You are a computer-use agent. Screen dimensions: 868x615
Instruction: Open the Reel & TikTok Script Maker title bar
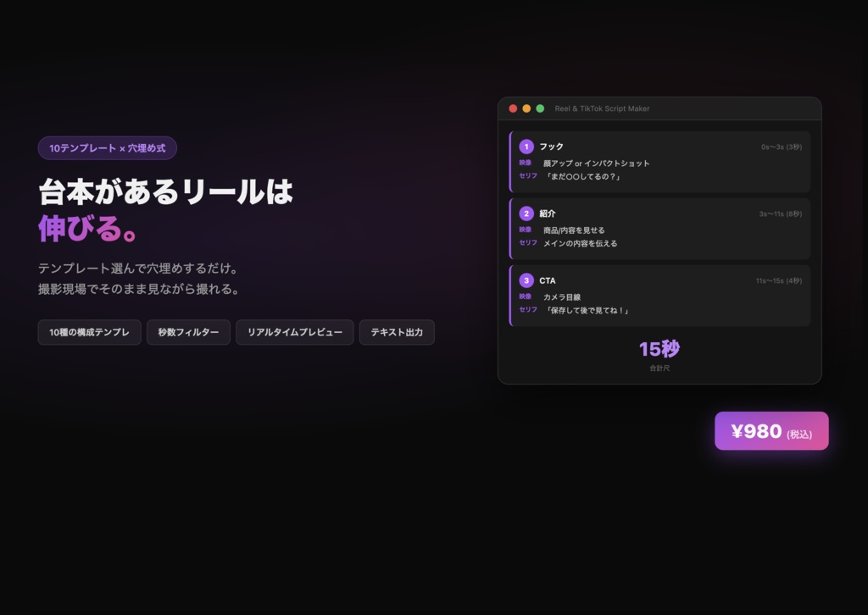[x=604, y=108]
